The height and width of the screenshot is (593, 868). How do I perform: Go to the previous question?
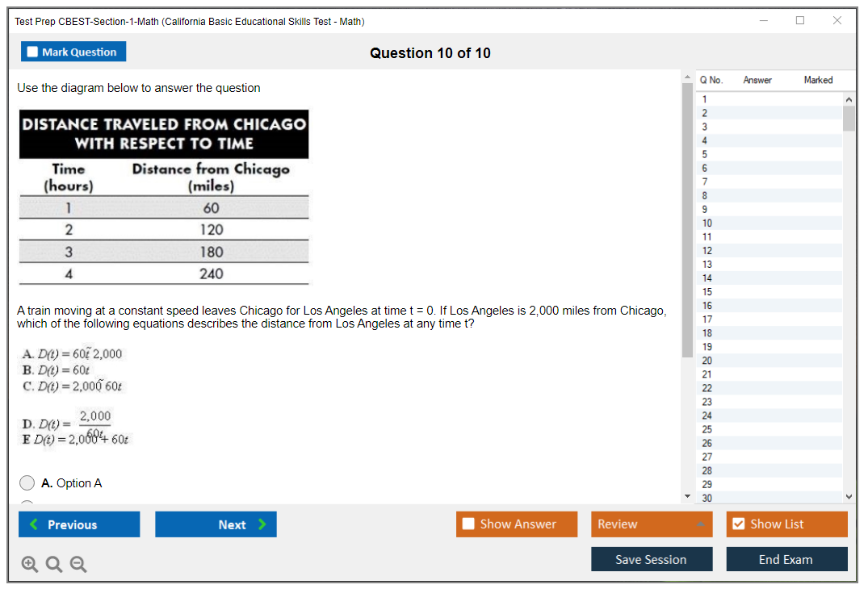[x=79, y=524]
